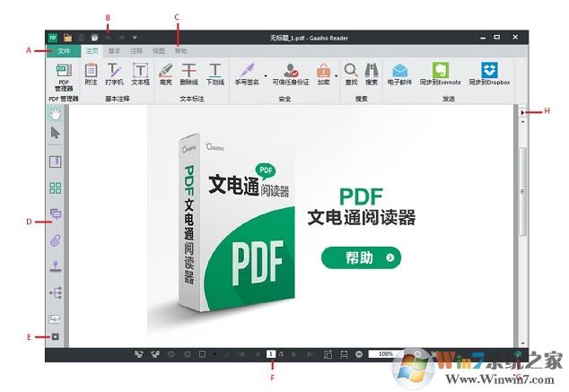Switch to the 视图 tab
The height and width of the screenshot is (392, 569).
[159, 51]
